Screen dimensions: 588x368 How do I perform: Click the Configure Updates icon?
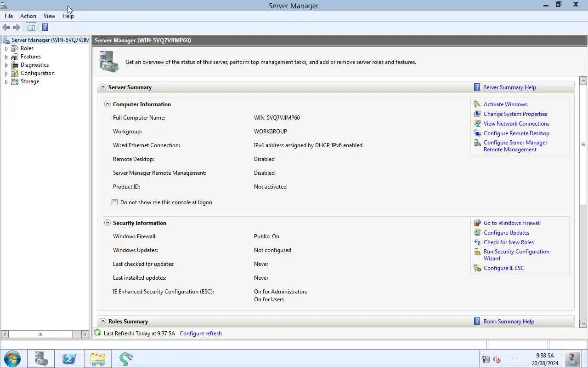[477, 233]
